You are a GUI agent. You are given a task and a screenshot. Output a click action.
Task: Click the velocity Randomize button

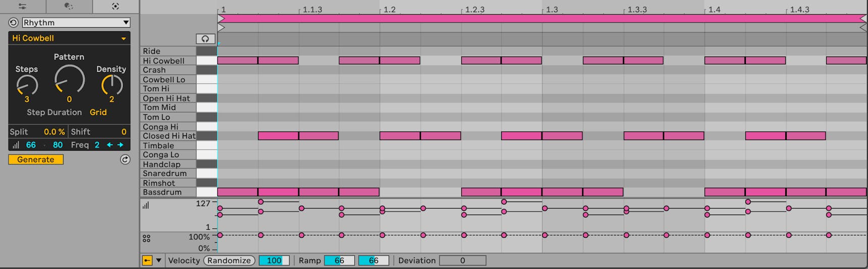coord(229,260)
